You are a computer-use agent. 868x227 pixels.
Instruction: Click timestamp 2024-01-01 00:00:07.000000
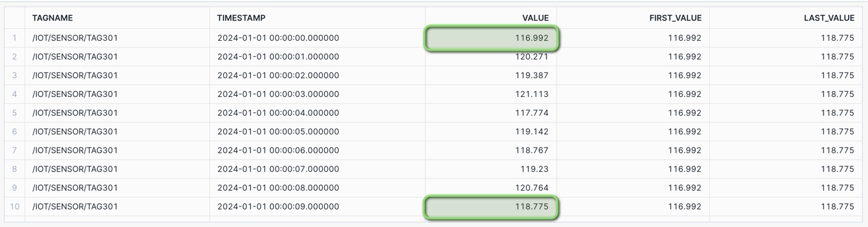278,169
